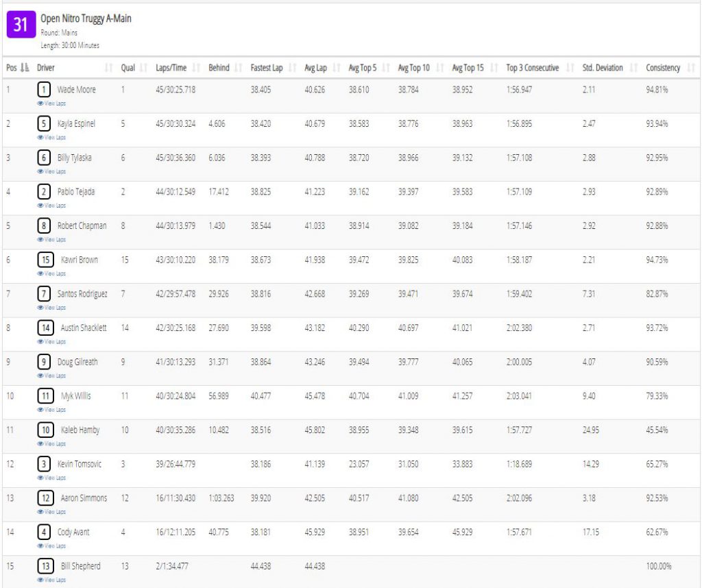Open View Laps for Bill Shepherd
This screenshot has height=588, width=702.
tap(51, 580)
